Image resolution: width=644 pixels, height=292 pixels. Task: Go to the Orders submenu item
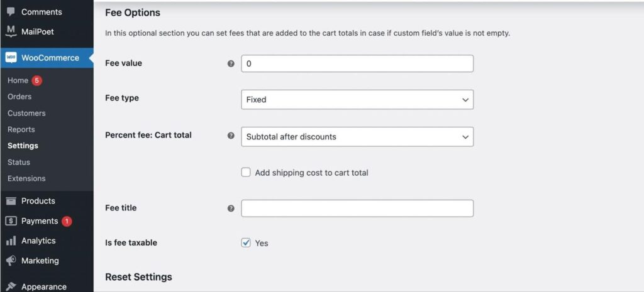click(x=19, y=97)
